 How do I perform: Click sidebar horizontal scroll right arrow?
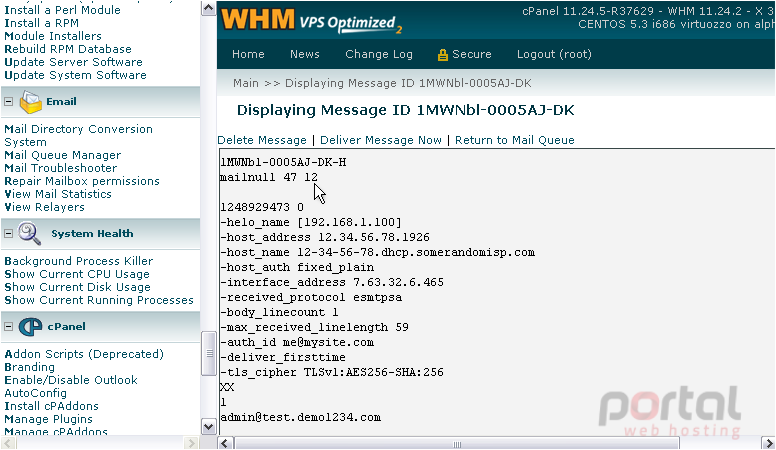[x=191, y=443]
